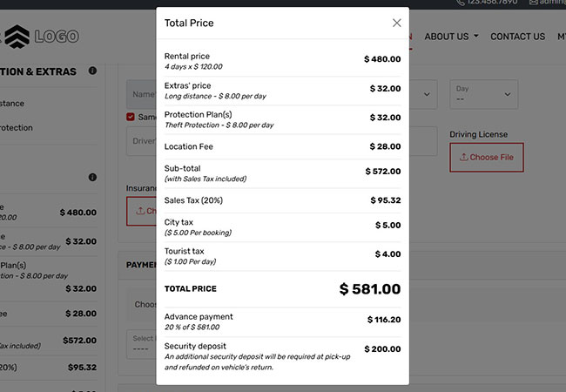Click $ 200.00 security deposit amount
Viewport: 566px width, 392px height.
tap(382, 349)
